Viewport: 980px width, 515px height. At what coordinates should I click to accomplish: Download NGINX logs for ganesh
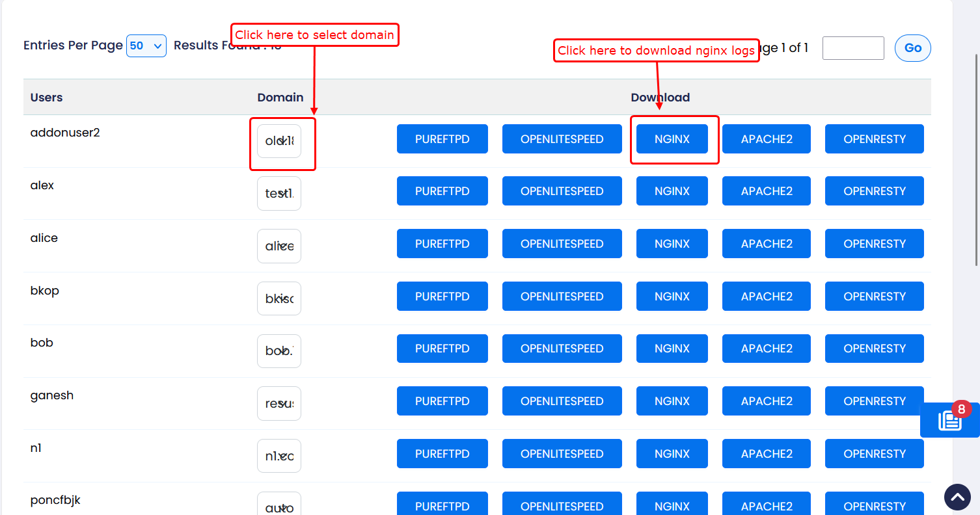(x=672, y=401)
